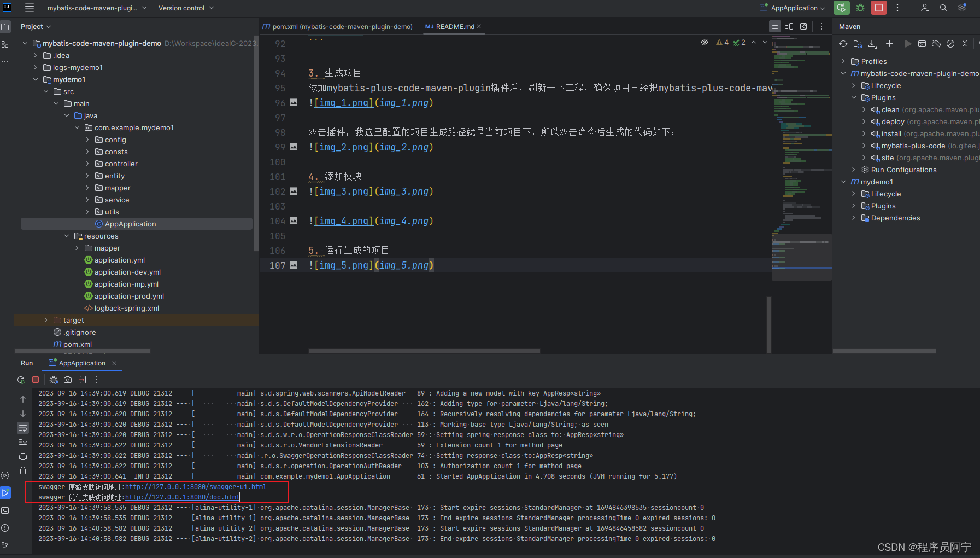Screen dimensions: 980x558
Task: Toggle Maven offline mode
Action: [x=936, y=44]
